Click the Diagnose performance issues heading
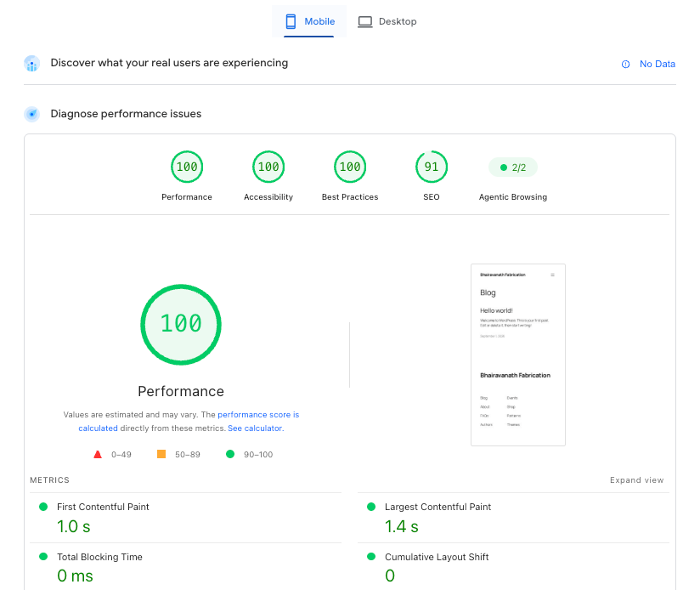The height and width of the screenshot is (590, 700). [x=126, y=114]
